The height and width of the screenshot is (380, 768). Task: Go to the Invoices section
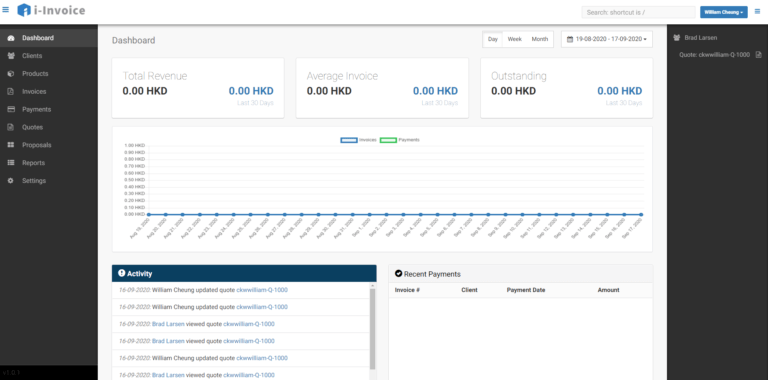pyautogui.click(x=48, y=92)
